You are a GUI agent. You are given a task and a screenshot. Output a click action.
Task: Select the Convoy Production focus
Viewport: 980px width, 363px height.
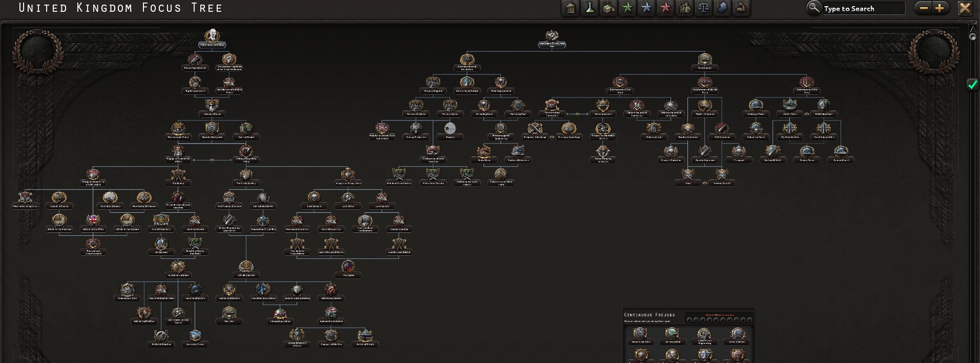click(416, 131)
